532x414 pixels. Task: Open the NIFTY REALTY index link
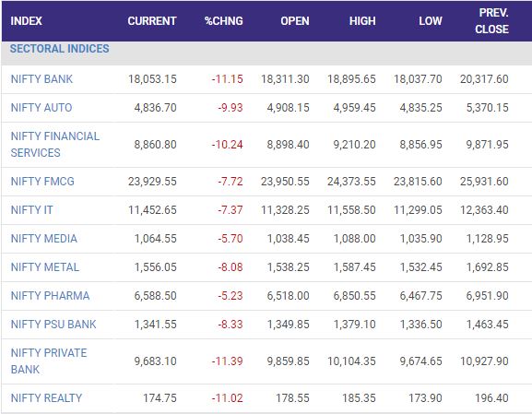(46, 397)
